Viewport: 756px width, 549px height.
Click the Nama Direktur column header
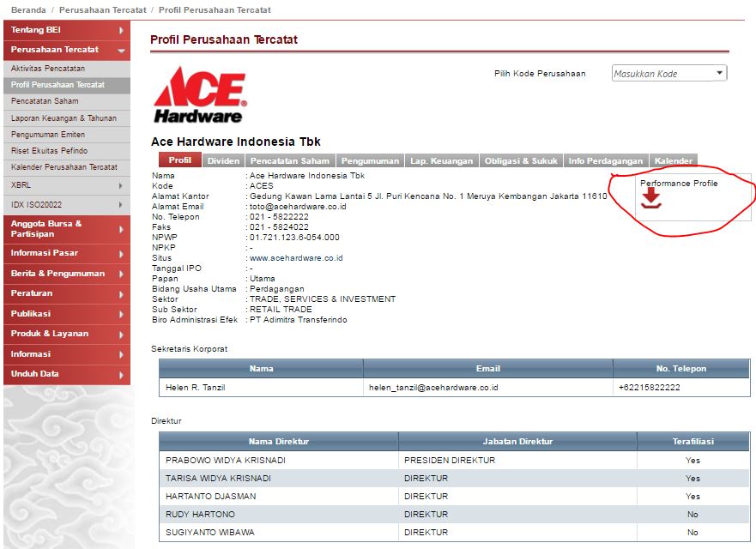coord(279,441)
